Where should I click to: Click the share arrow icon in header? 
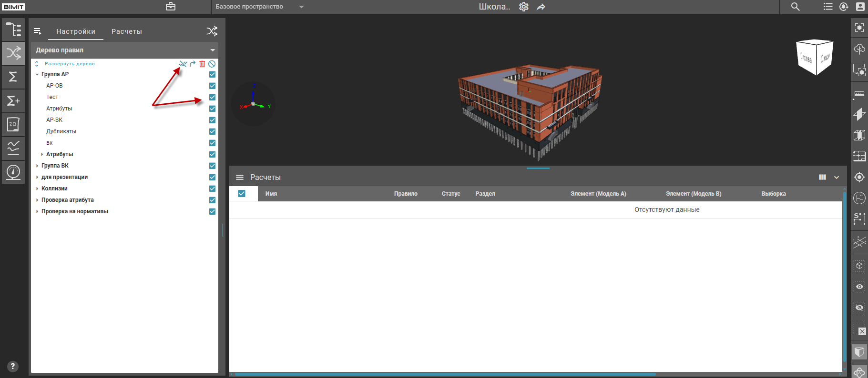click(541, 7)
